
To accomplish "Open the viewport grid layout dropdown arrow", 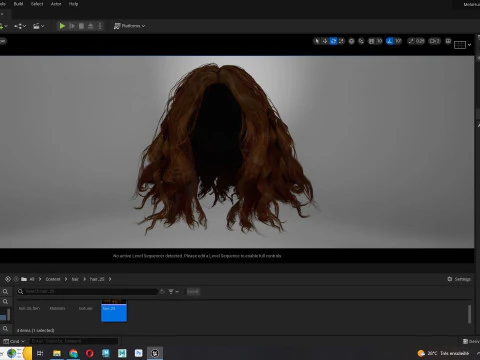I will [469, 45].
